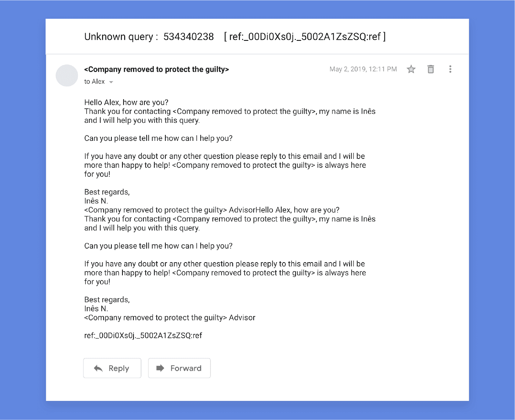
Task: Select the subject 'Unknown query: 534340238'
Action: click(149, 37)
